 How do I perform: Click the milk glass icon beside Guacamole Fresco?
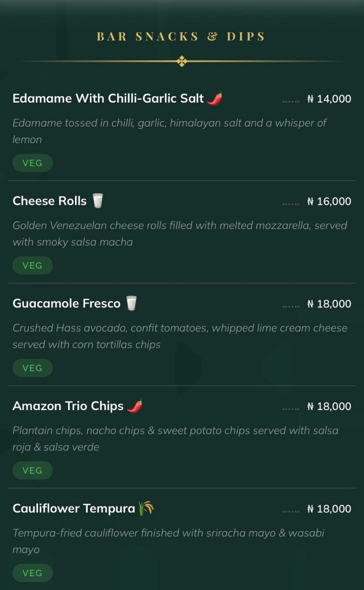click(x=132, y=303)
